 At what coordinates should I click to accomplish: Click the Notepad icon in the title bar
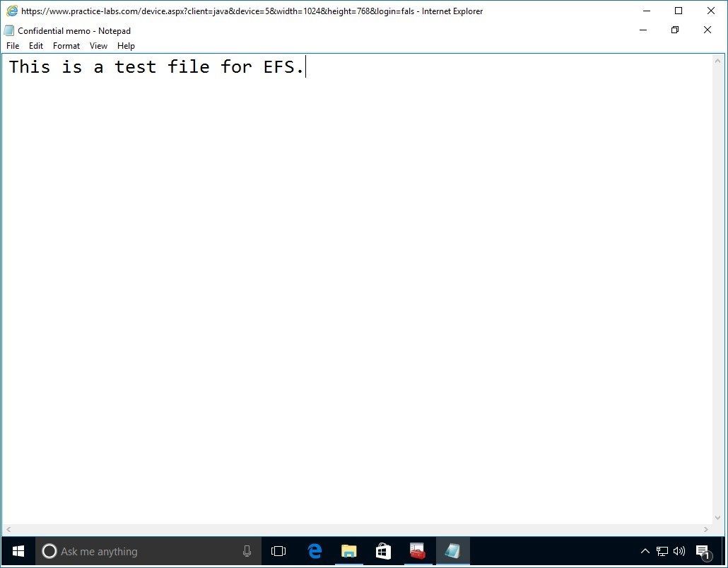click(8, 30)
